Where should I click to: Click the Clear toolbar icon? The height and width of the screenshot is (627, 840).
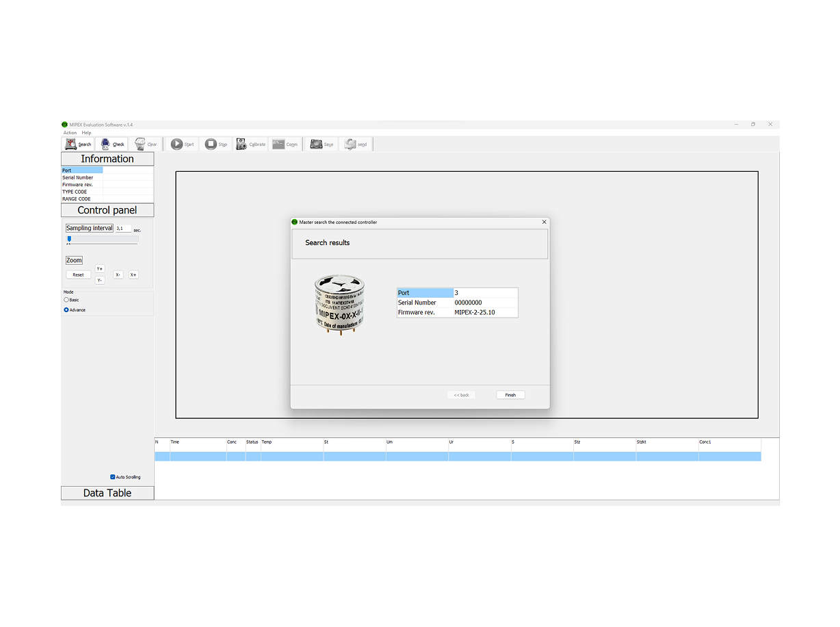[x=140, y=144]
